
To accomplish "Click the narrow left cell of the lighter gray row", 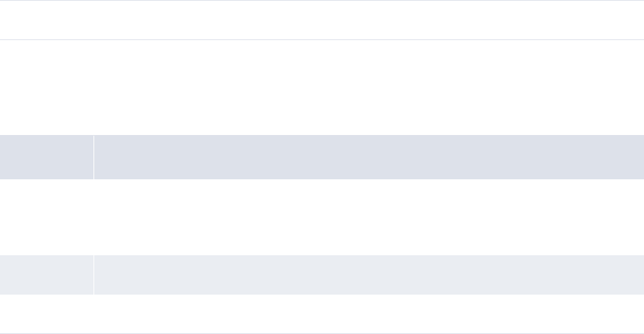I will pos(46,275).
